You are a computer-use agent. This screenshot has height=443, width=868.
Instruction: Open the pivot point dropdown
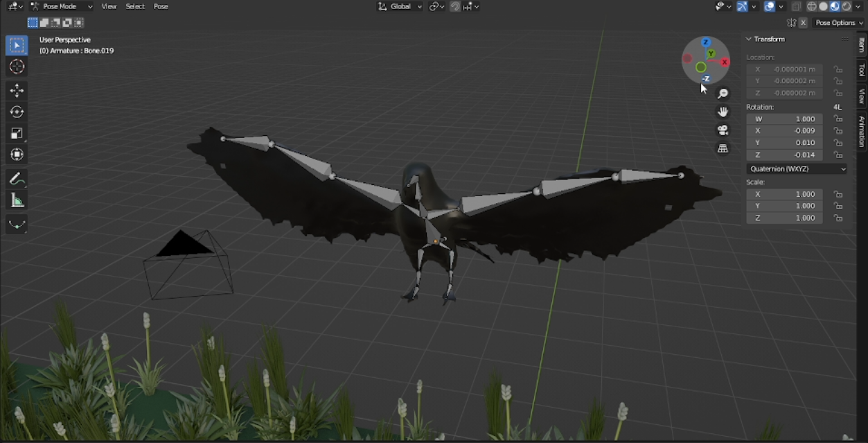[436, 6]
